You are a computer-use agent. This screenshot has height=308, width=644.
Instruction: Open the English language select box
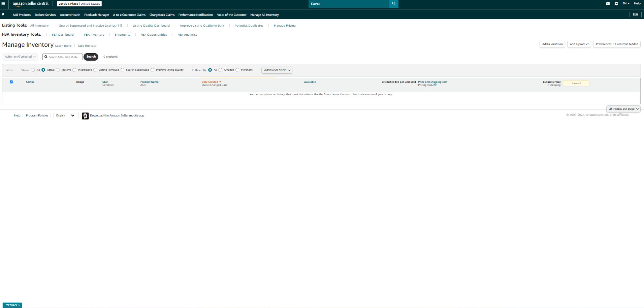65,115
